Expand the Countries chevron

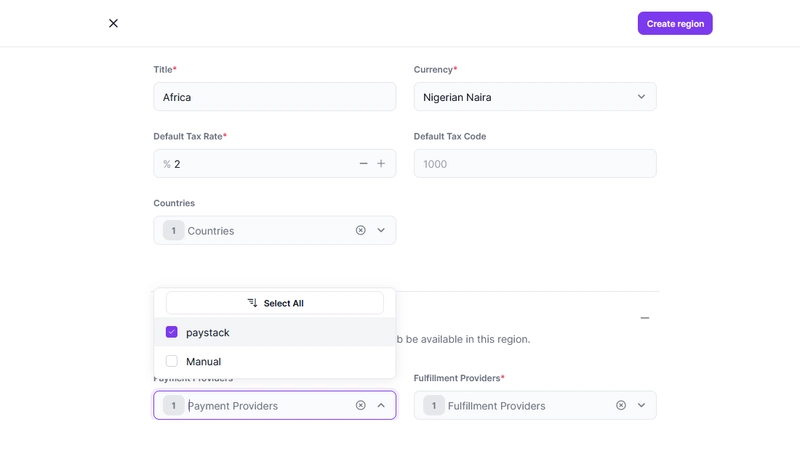(x=381, y=230)
